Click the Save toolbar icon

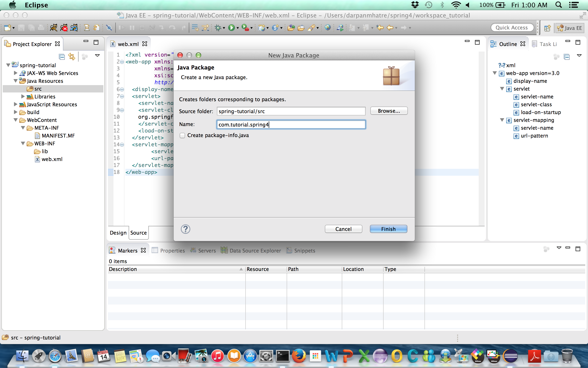pyautogui.click(x=21, y=28)
